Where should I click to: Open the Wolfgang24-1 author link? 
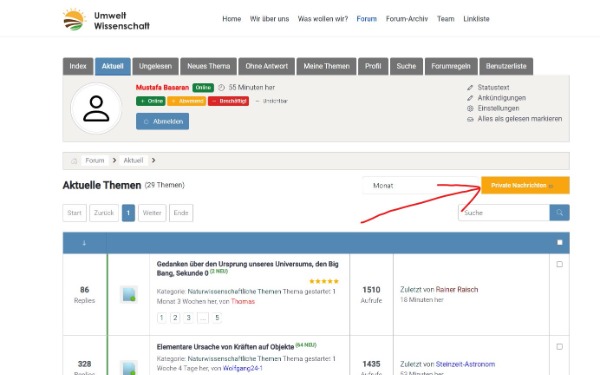coord(243,368)
